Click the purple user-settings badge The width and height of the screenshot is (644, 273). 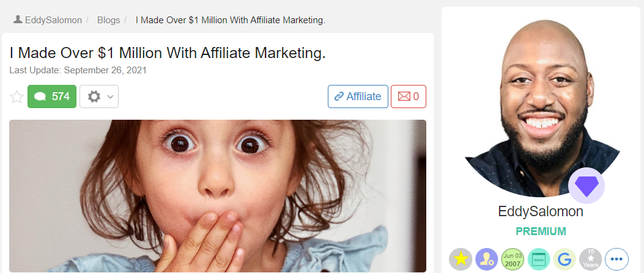coord(487,259)
